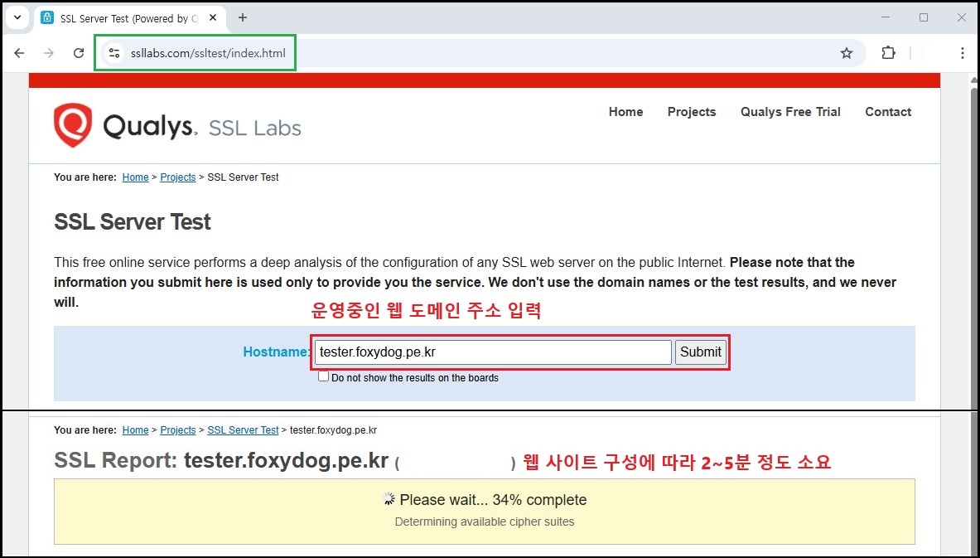This screenshot has height=558, width=980.
Task: Follow the Projects breadcrumb link in upper page
Action: (178, 177)
